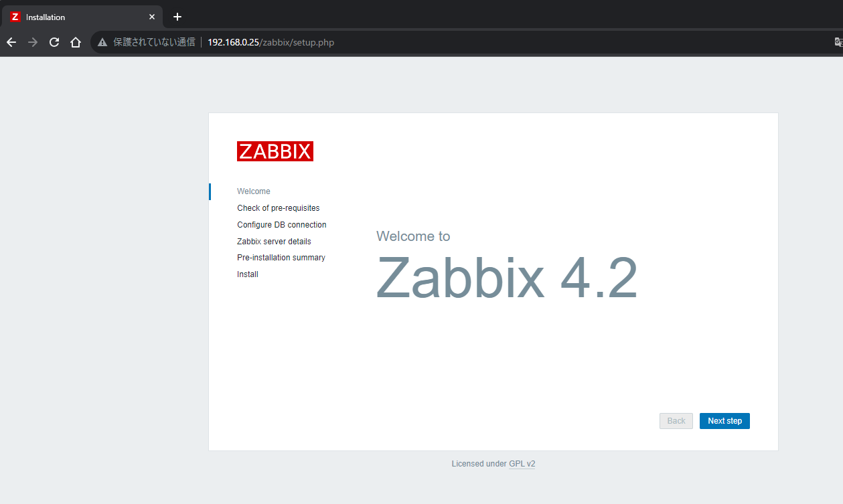Viewport: 843px width, 504px height.
Task: Open the browser home page
Action: [x=75, y=41]
